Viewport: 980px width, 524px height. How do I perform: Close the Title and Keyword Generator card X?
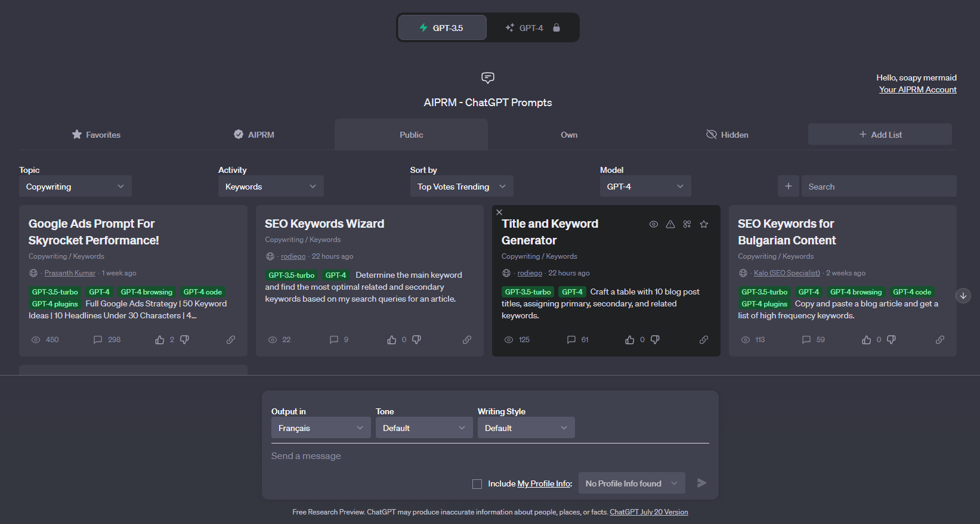click(x=499, y=212)
